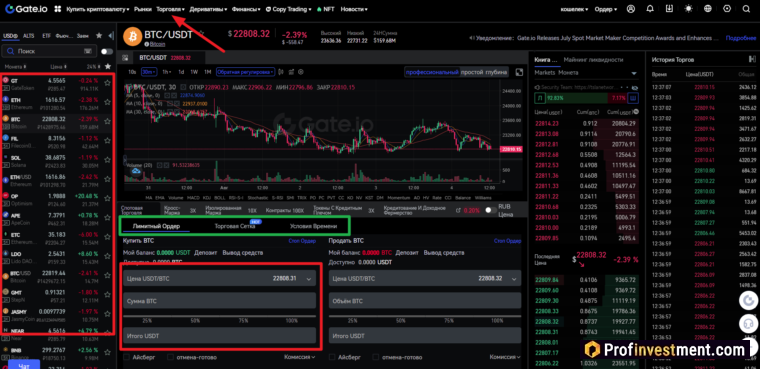Click Подробнее link in notice bar
Viewport: 760px width, 369px height.
click(740, 38)
